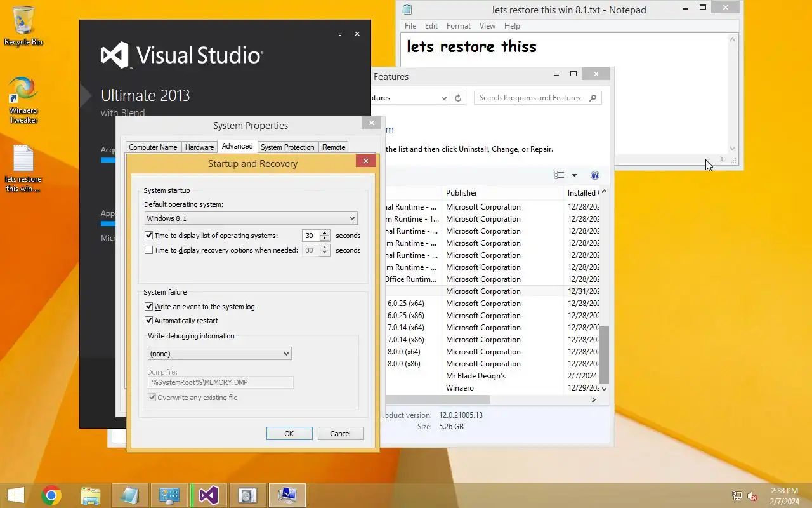This screenshot has width=812, height=508.
Task: Refresh the Programs and Features address bar
Action: click(x=458, y=98)
